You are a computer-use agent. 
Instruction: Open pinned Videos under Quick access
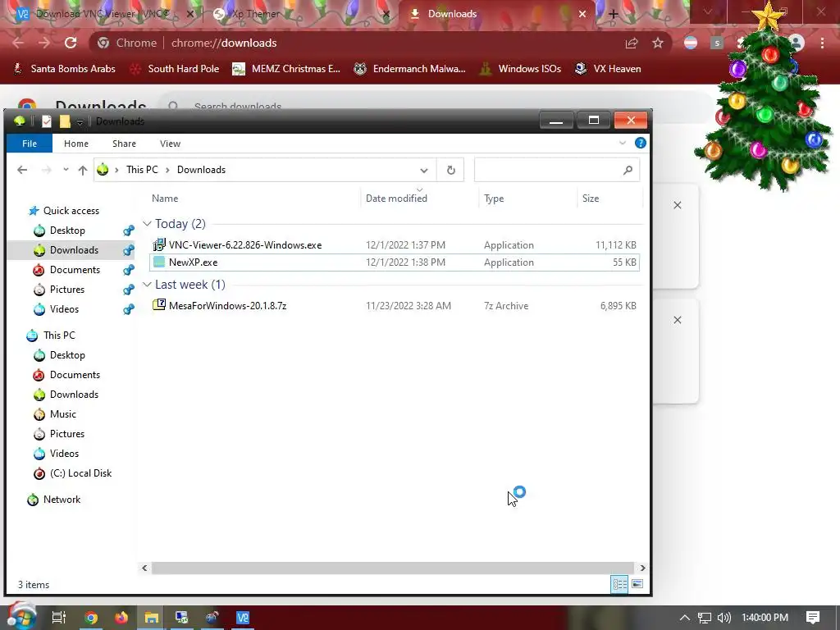(64, 309)
